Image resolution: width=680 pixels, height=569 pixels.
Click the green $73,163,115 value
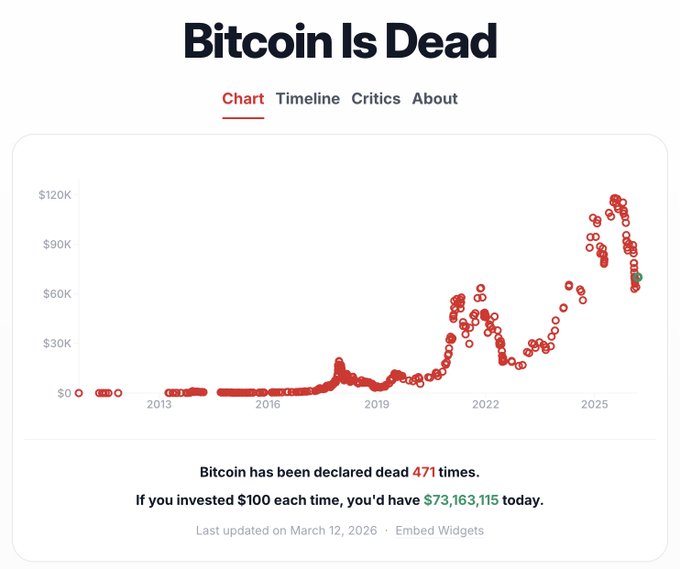pyautogui.click(x=460, y=500)
